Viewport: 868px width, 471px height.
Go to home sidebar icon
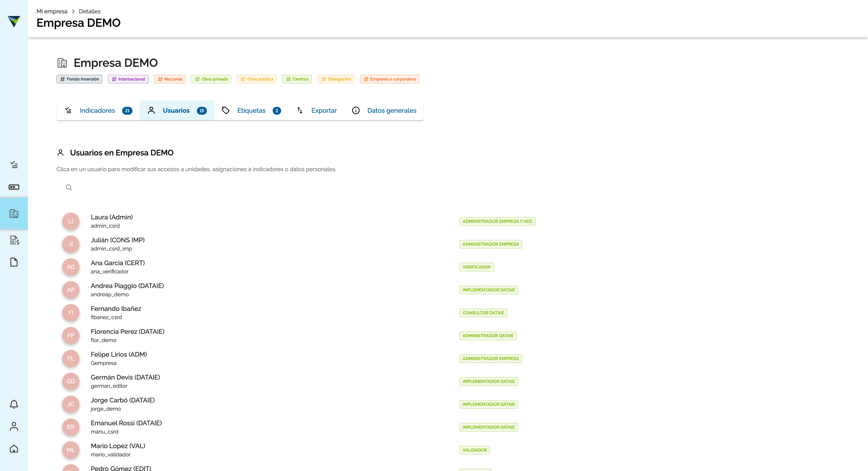point(14,449)
